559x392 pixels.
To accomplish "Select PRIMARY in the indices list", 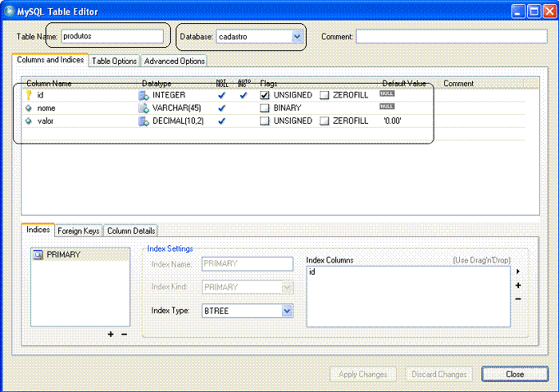I will click(80, 255).
